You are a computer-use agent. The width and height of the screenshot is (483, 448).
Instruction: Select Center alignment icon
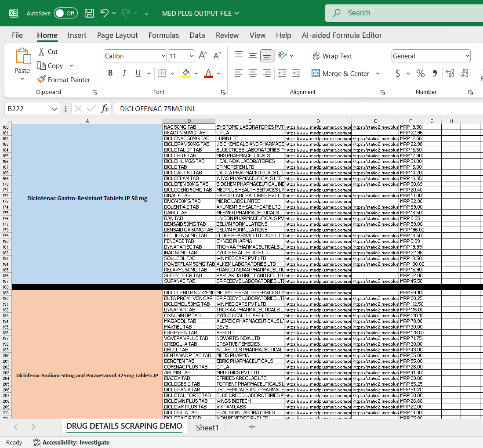(253, 73)
